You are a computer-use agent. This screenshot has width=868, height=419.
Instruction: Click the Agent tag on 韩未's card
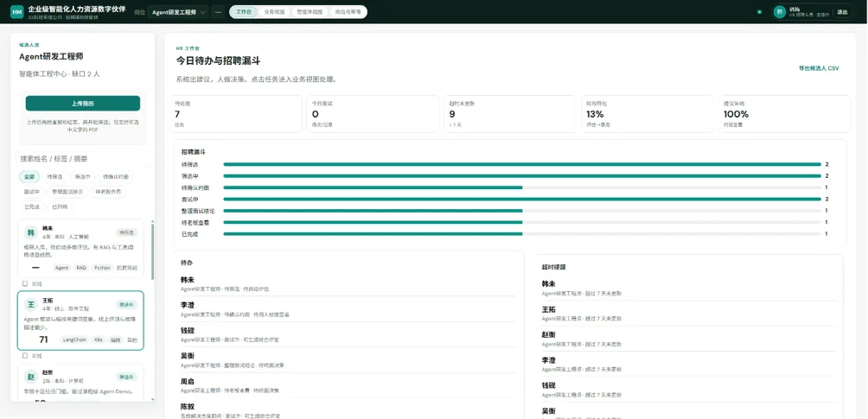click(x=62, y=268)
